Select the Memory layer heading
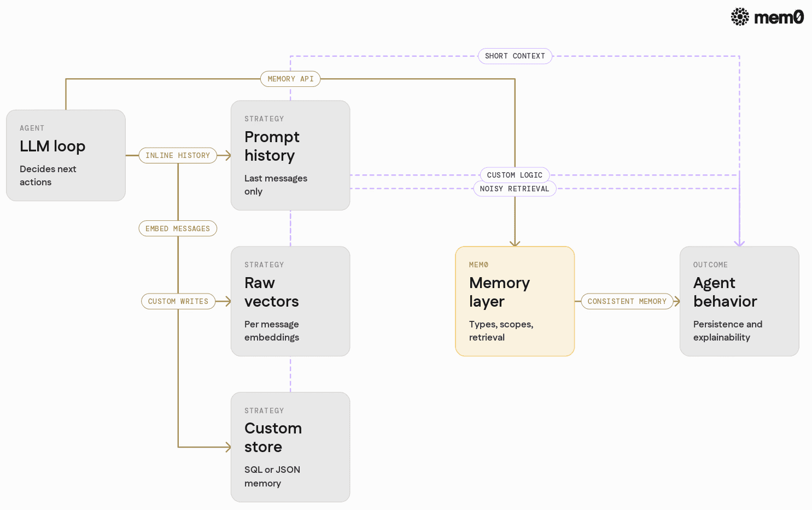 click(499, 292)
